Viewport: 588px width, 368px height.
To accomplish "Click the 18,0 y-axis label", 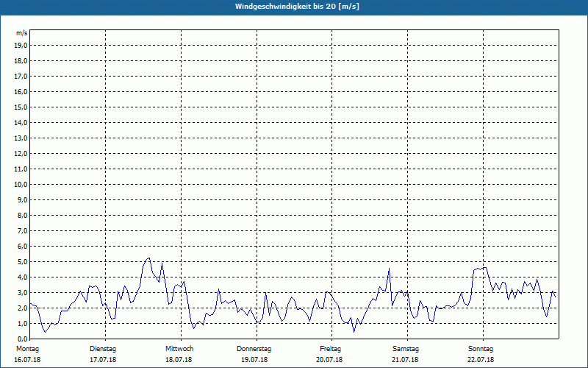I will pos(21,61).
